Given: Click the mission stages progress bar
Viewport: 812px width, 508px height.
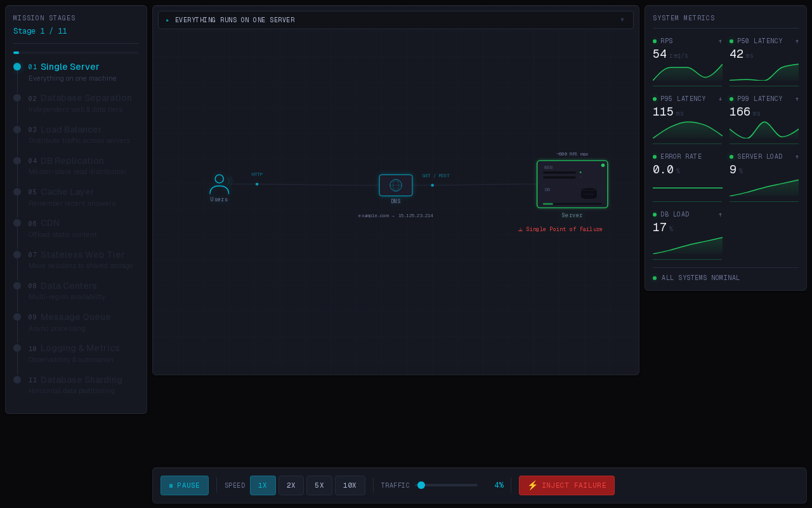Looking at the screenshot, I should pos(76,53).
